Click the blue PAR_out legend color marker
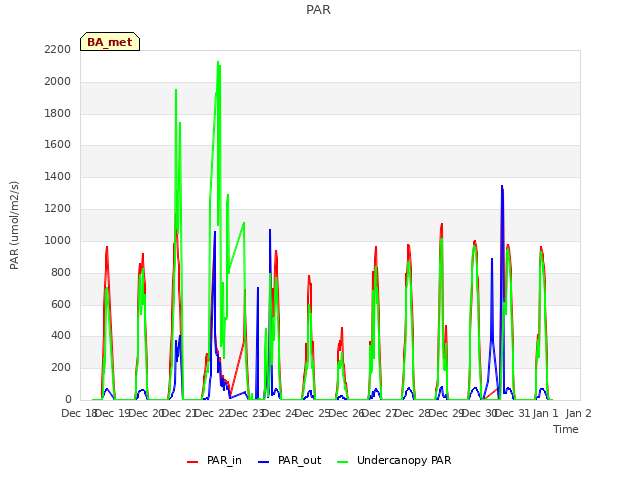 [x=264, y=462]
